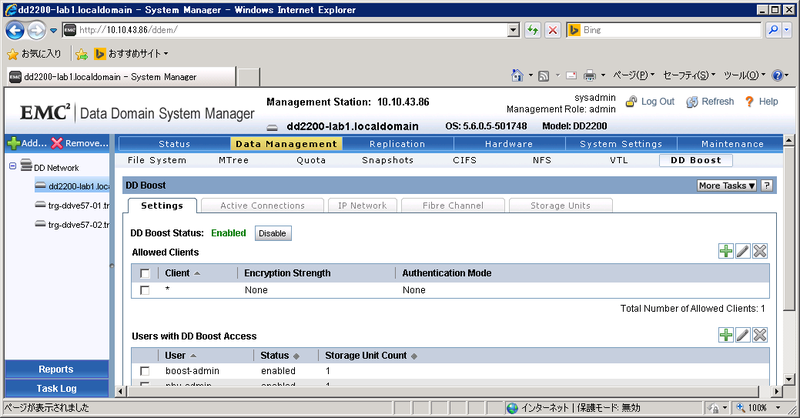Open Reports panel button
The image size is (800, 418).
pyautogui.click(x=56, y=369)
